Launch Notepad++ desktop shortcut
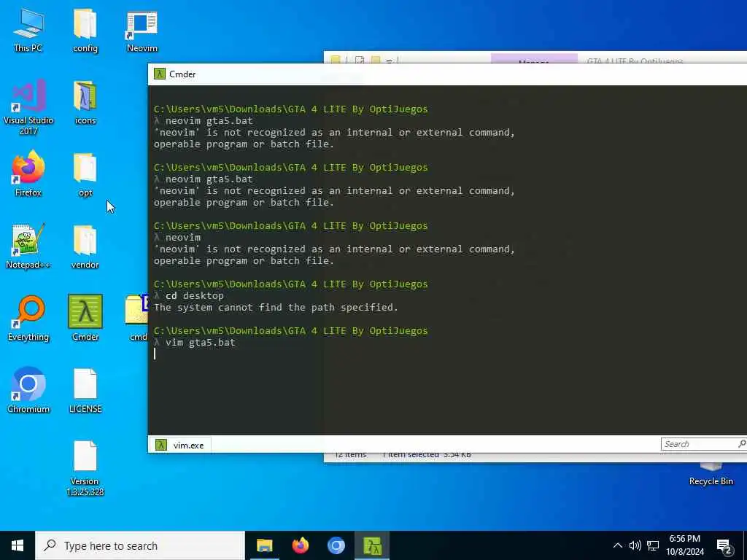This screenshot has width=747, height=560. coord(28,246)
